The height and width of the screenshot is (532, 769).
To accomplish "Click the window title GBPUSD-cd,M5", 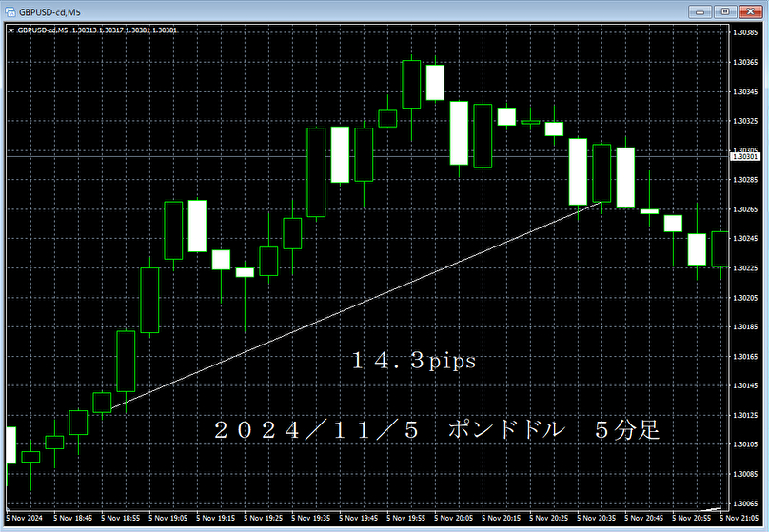I will [49, 12].
